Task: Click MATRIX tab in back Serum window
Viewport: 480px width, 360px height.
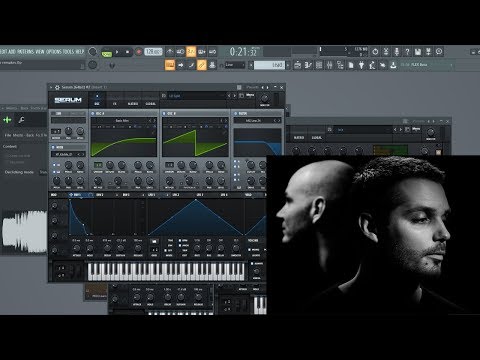Action: point(299,137)
